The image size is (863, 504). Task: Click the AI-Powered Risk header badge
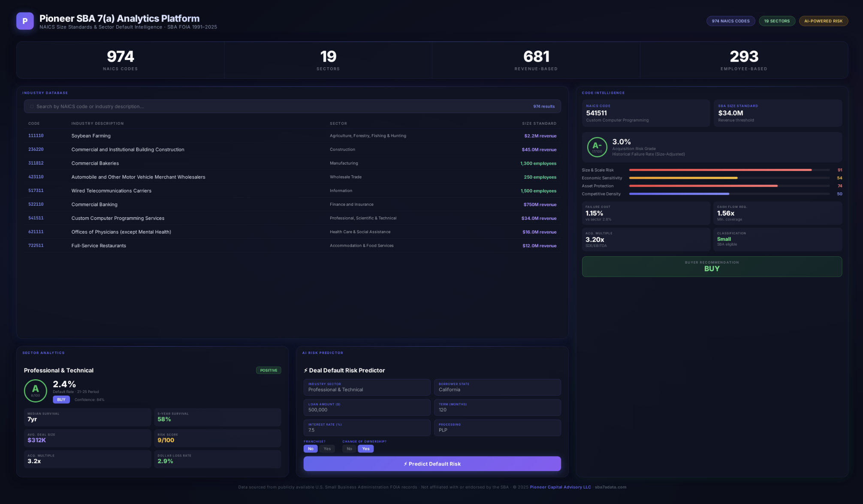point(823,21)
